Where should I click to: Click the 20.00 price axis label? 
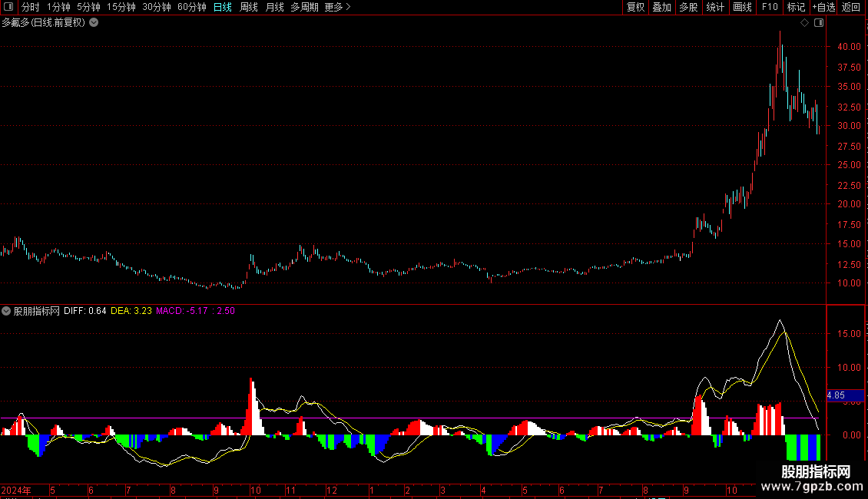coord(849,204)
